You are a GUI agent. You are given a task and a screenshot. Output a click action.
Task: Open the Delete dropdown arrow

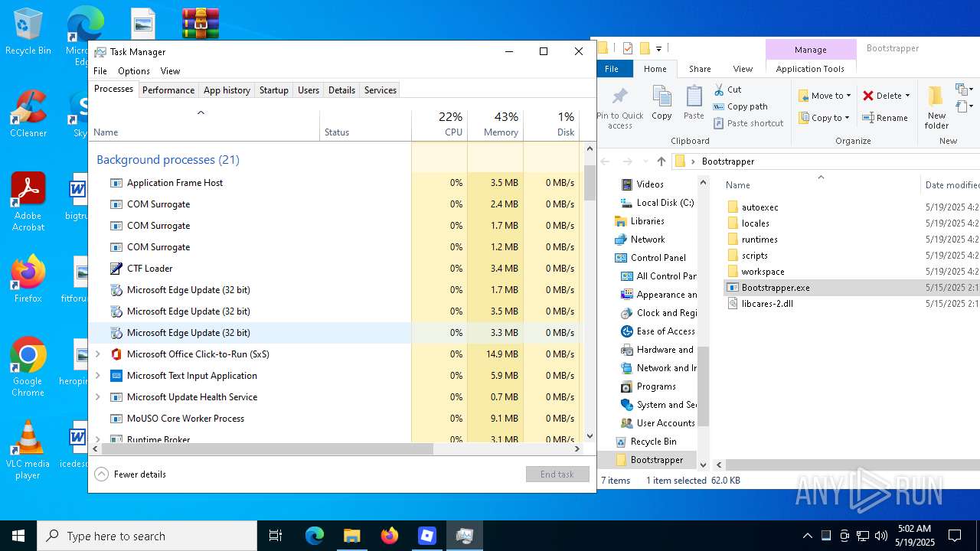click(907, 96)
